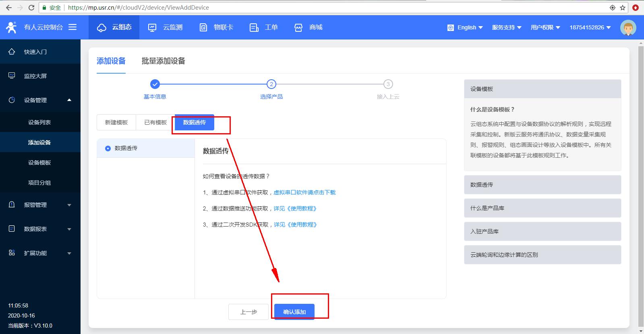
Task: Open the 云组态 cloud icon section
Action: pos(102,27)
